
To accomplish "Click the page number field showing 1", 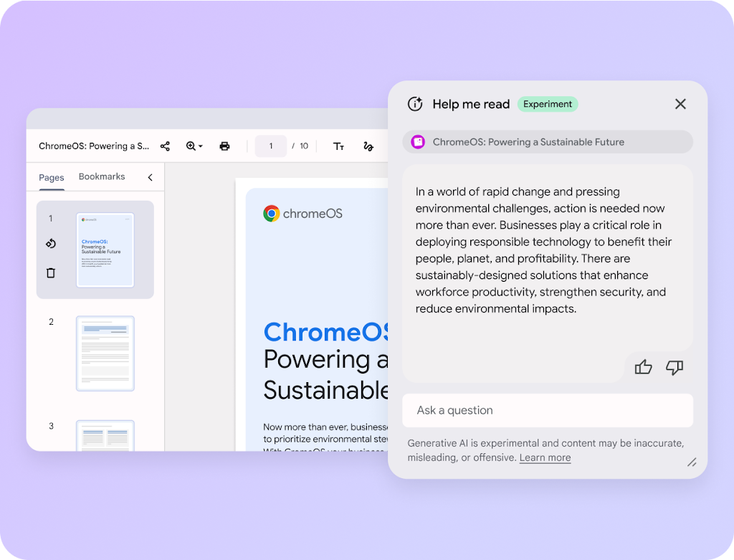I will 270,146.
